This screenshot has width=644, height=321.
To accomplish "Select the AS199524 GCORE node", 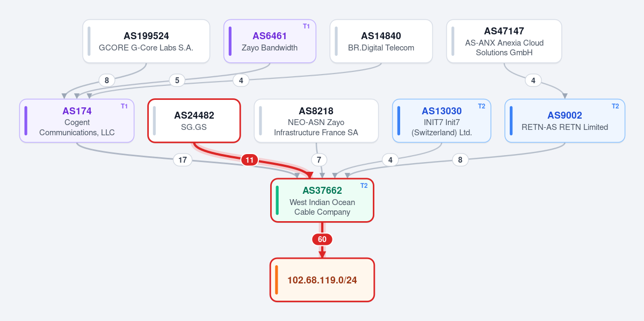I will [146, 41].
